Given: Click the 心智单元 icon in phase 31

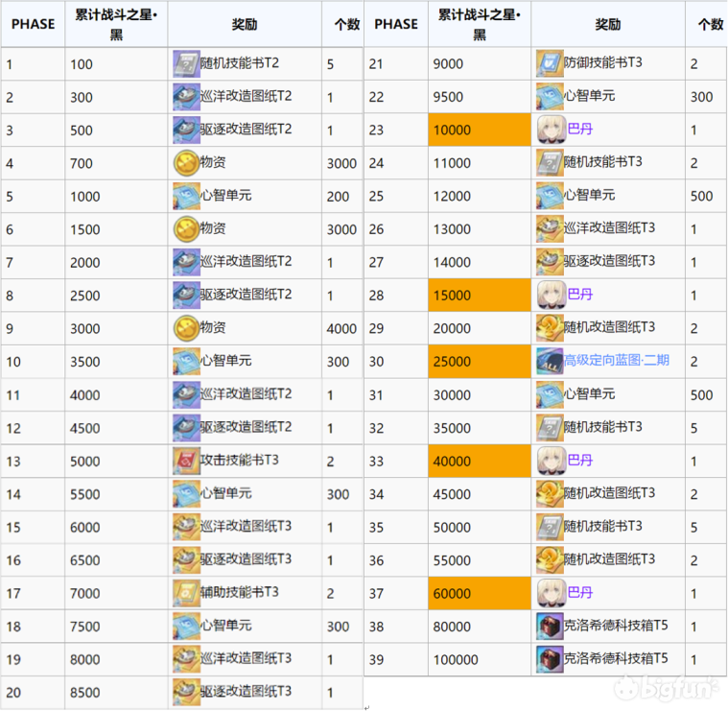Looking at the screenshot, I should coord(550,394).
